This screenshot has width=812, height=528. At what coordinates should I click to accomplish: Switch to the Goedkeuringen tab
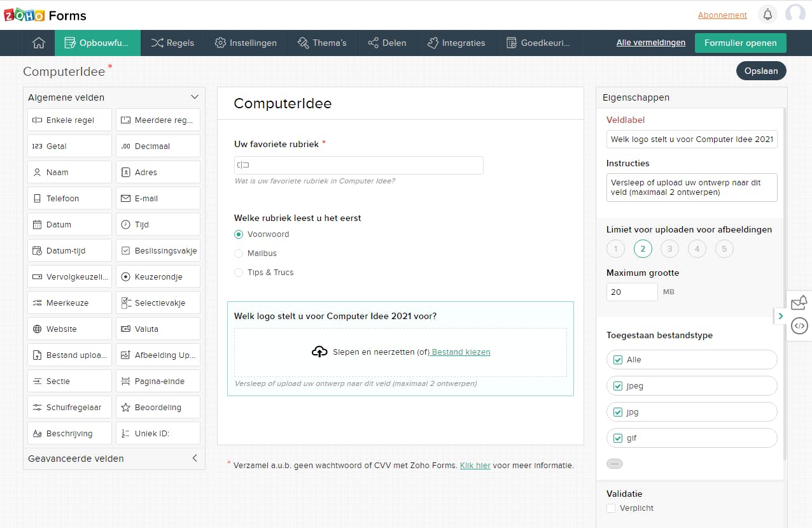click(x=538, y=43)
